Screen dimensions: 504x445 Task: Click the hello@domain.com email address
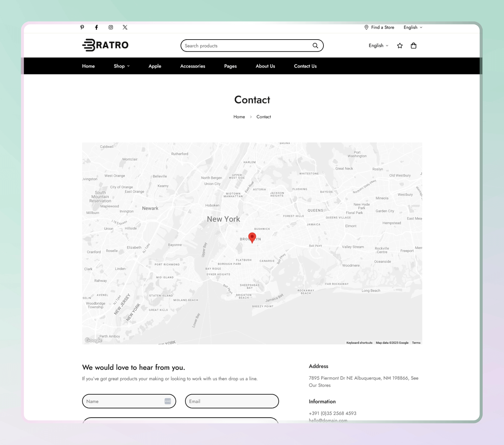pyautogui.click(x=328, y=420)
